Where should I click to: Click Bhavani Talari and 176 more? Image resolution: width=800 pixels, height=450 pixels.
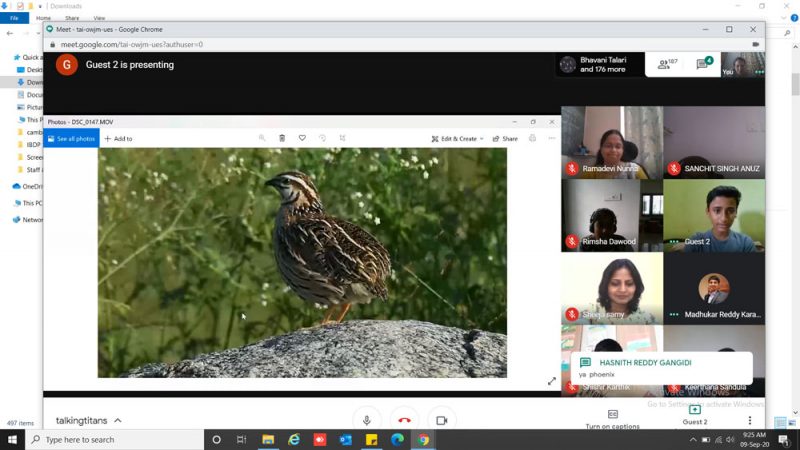click(599, 65)
